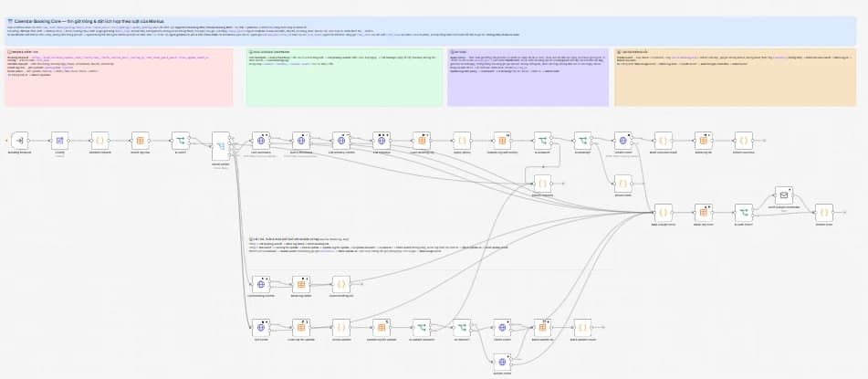Select the final code node after the email node
This screenshot has height=379, width=868.
pyautogui.click(x=823, y=213)
